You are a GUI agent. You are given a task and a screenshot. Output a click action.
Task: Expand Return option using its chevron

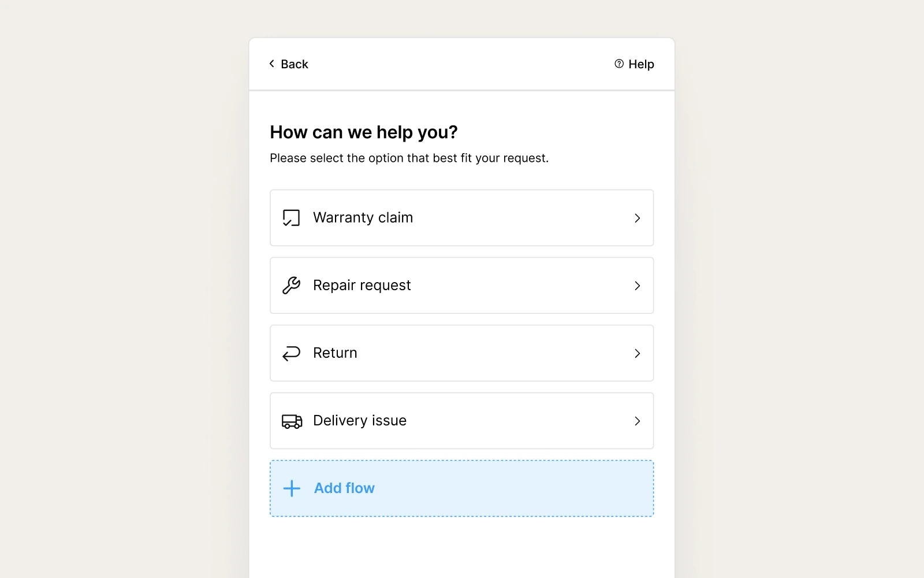point(637,353)
